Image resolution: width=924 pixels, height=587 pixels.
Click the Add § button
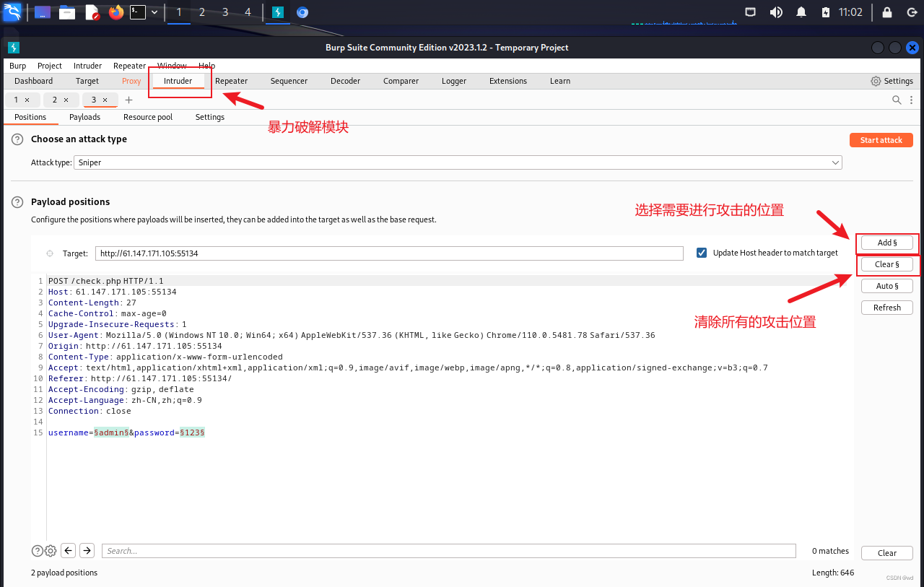(x=886, y=243)
